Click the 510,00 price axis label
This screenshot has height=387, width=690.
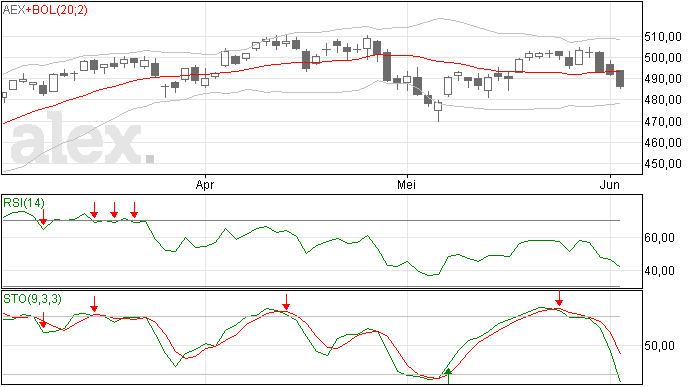click(663, 37)
